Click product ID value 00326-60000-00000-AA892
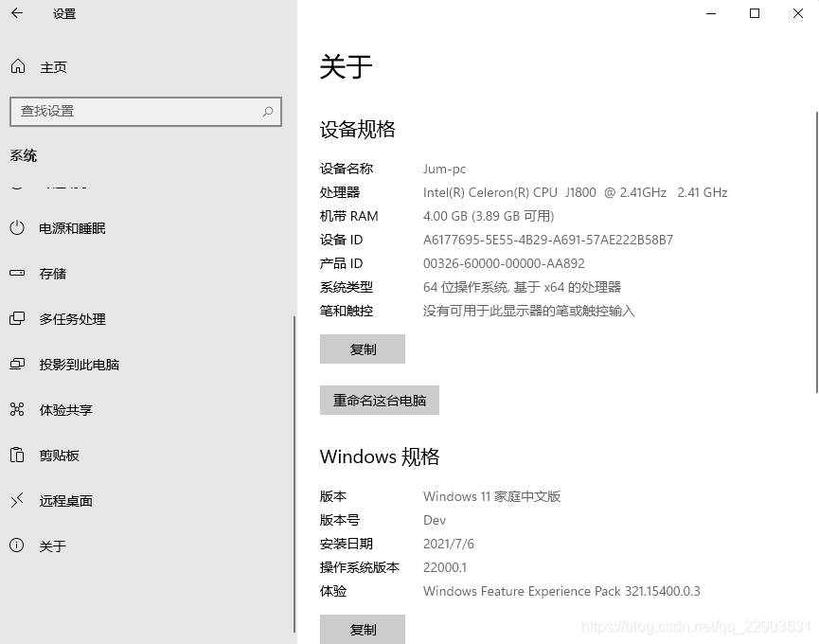 504,263
